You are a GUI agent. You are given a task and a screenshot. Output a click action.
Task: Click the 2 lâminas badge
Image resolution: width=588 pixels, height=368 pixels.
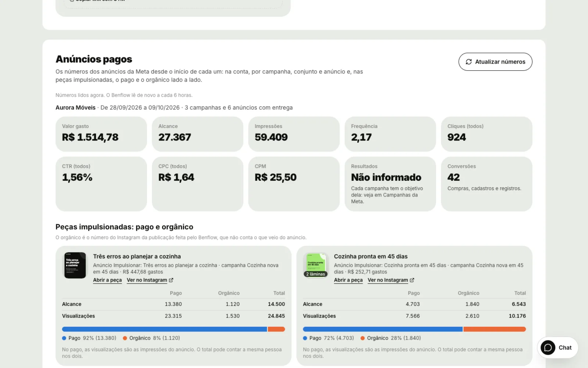pos(316,274)
